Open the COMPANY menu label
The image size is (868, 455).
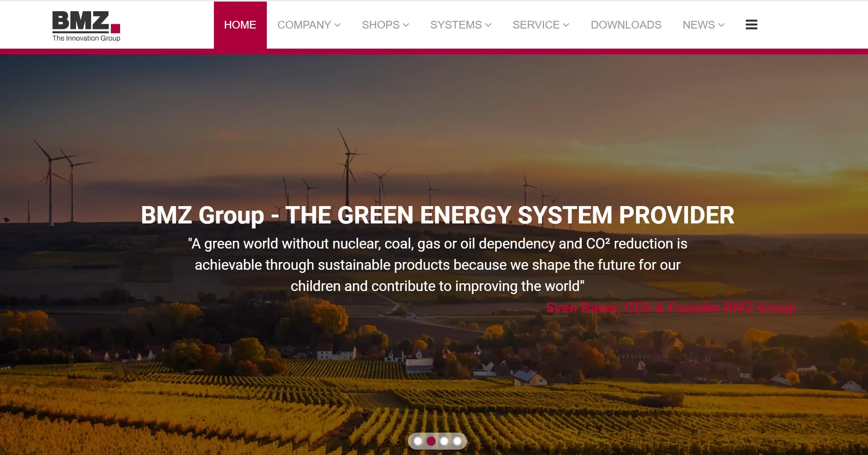coord(304,25)
